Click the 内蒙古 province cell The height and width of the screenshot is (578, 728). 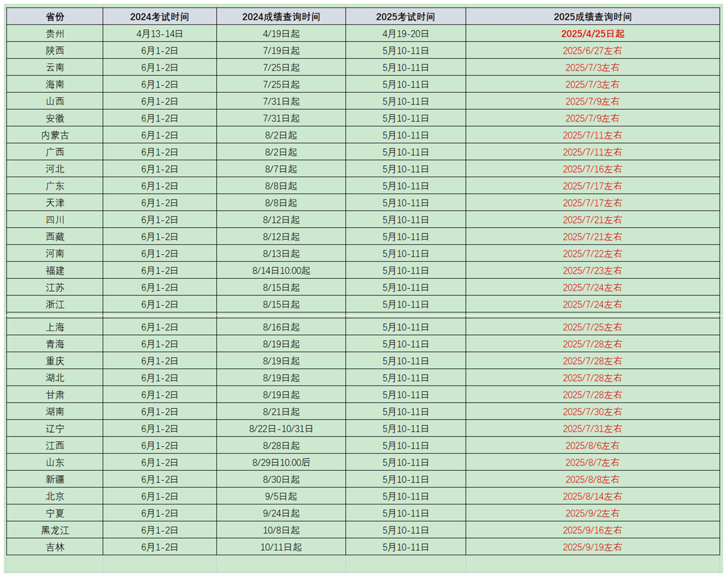click(55, 135)
